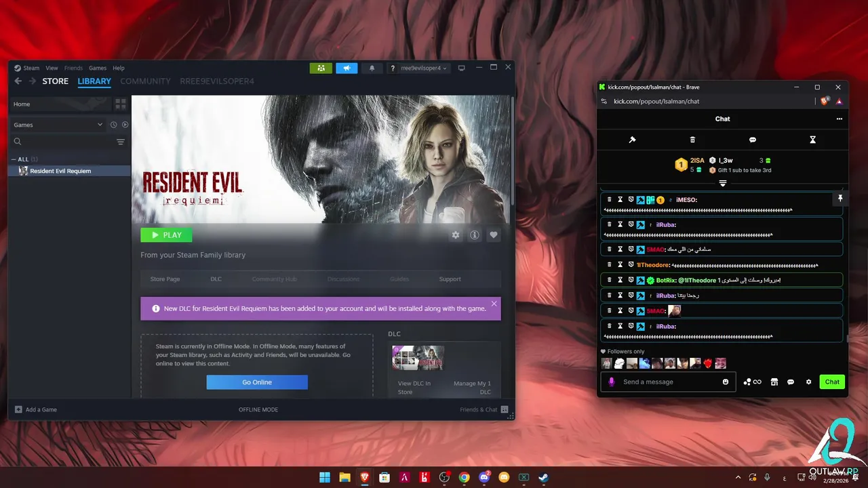Timeout 1ITheodore using hourglass icon
The height and width of the screenshot is (488, 868).
(620, 265)
